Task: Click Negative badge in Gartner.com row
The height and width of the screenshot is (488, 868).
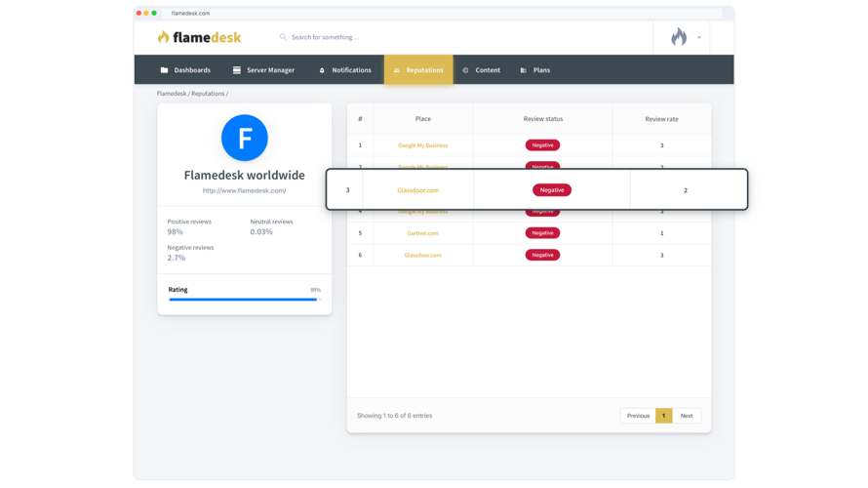Action: [542, 233]
